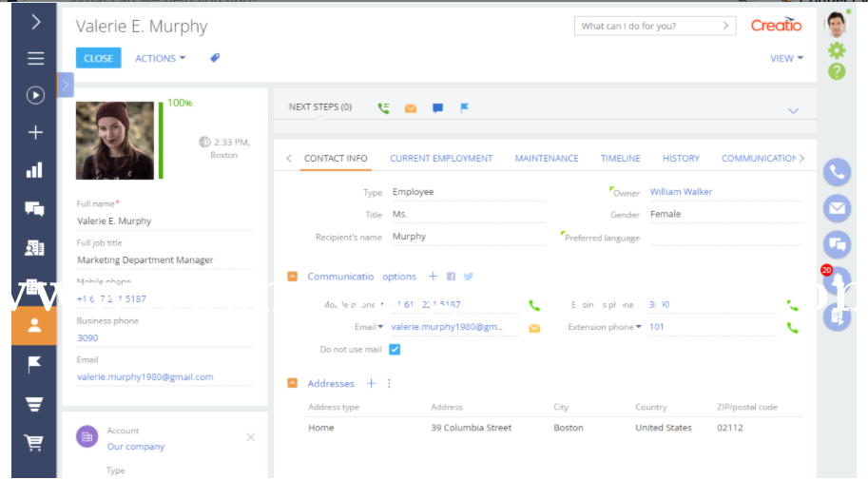Open the Contacts section in sidebar
The width and height of the screenshot is (868, 480).
point(34,325)
